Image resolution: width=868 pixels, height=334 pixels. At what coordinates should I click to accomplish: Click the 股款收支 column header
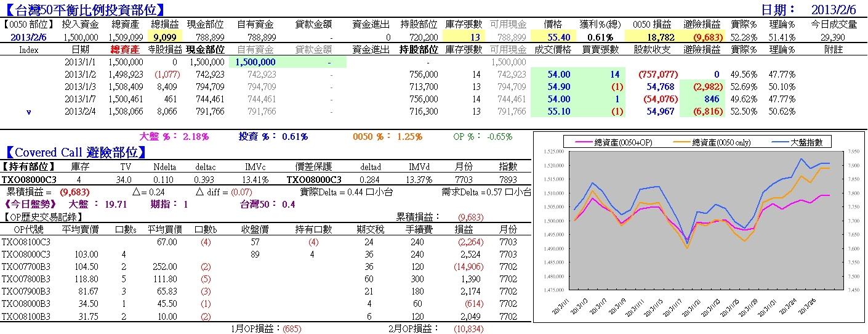(x=652, y=49)
